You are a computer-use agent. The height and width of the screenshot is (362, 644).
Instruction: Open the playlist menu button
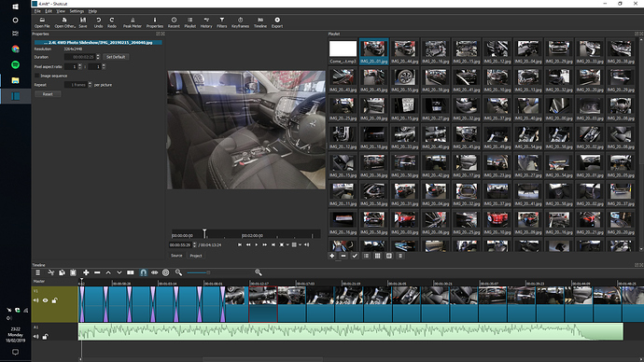[400, 256]
